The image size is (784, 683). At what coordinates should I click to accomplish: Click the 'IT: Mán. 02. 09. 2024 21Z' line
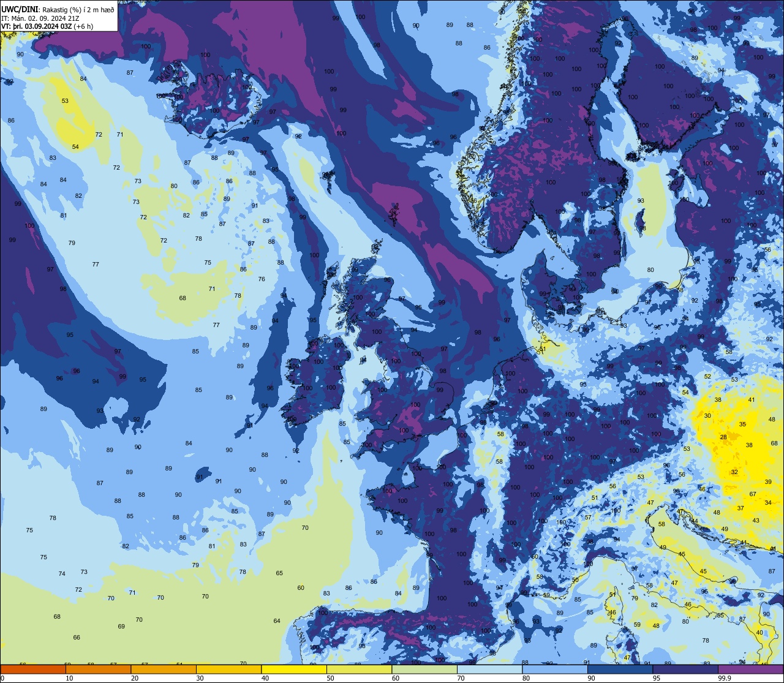click(42, 18)
